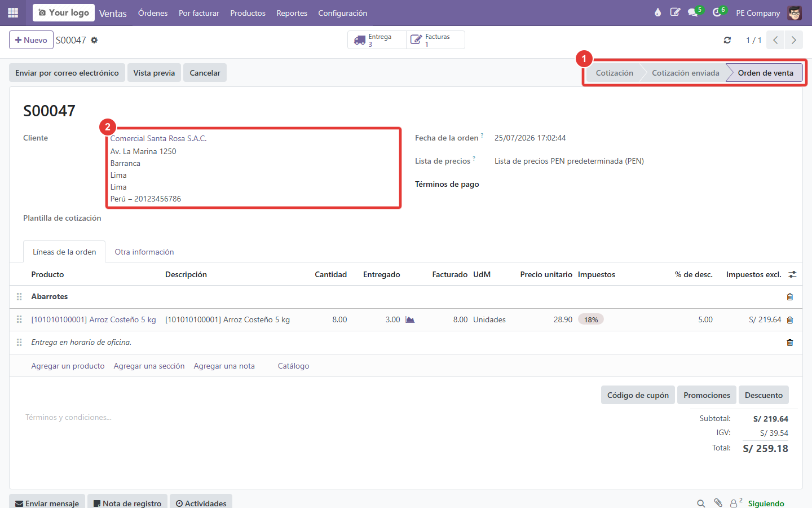Open the forecast chart icon beside delivered 3.00
The width and height of the screenshot is (812, 508).
(x=410, y=319)
